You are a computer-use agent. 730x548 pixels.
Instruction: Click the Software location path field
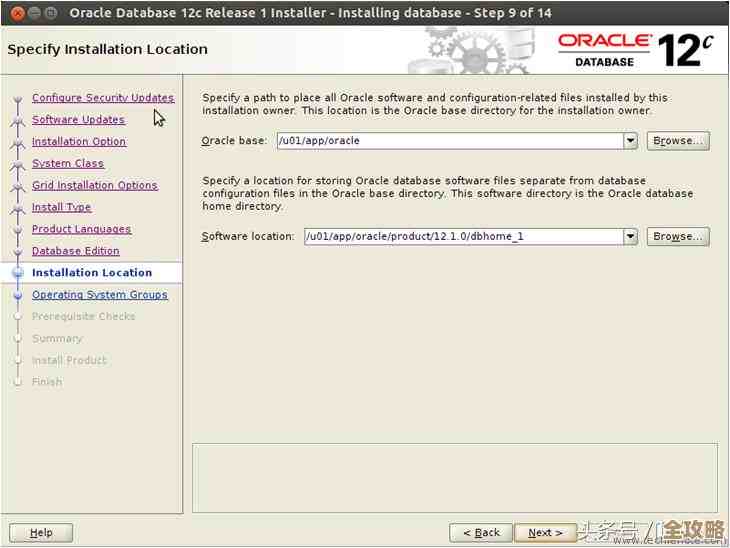pyautogui.click(x=464, y=237)
